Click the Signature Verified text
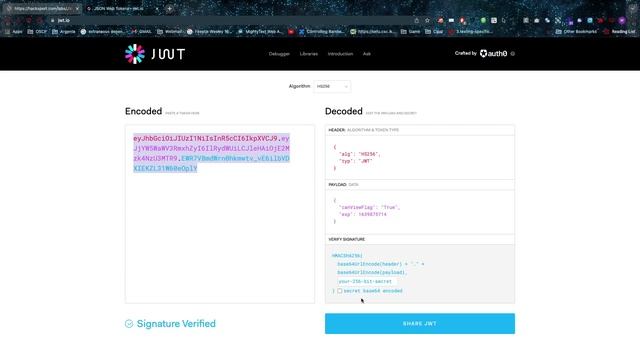 176,324
